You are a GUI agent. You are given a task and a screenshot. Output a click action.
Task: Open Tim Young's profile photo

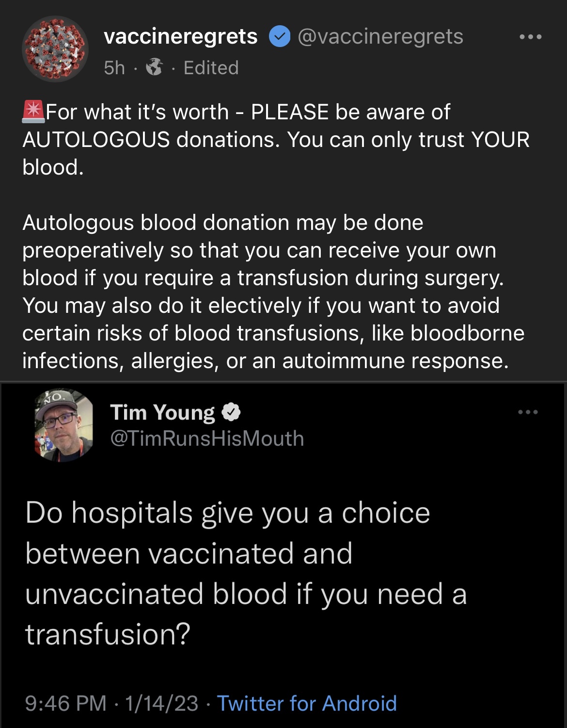[x=63, y=425]
